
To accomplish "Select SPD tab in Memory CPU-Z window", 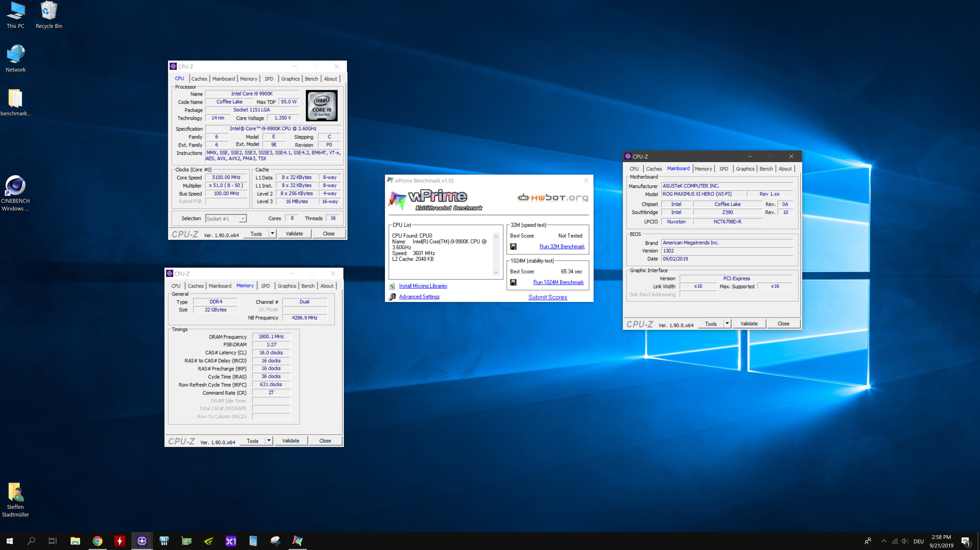I will pyautogui.click(x=265, y=286).
